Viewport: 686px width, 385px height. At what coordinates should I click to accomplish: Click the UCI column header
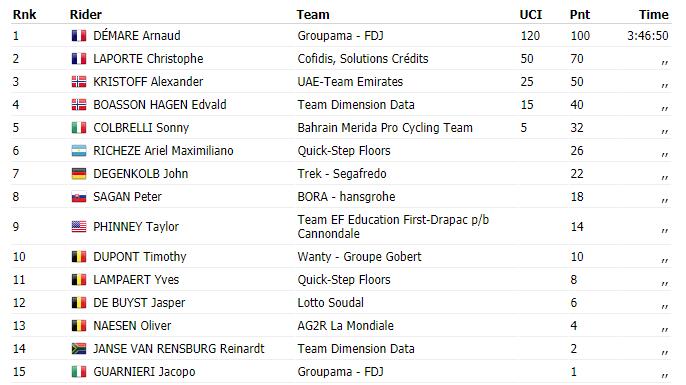coord(531,15)
